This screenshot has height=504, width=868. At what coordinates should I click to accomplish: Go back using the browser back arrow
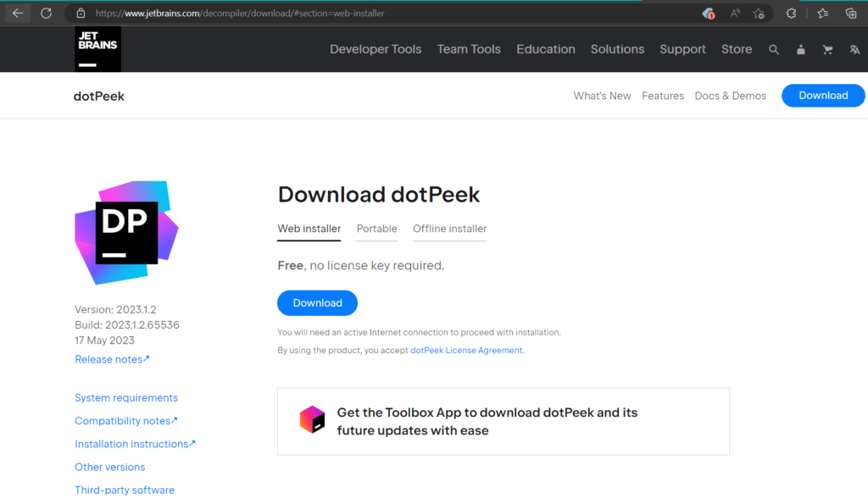[x=18, y=14]
